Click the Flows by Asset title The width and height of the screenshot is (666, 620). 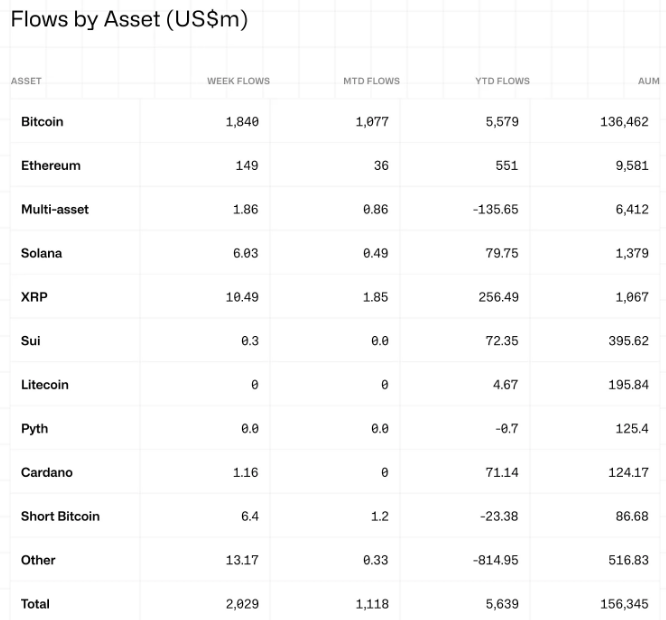(129, 20)
